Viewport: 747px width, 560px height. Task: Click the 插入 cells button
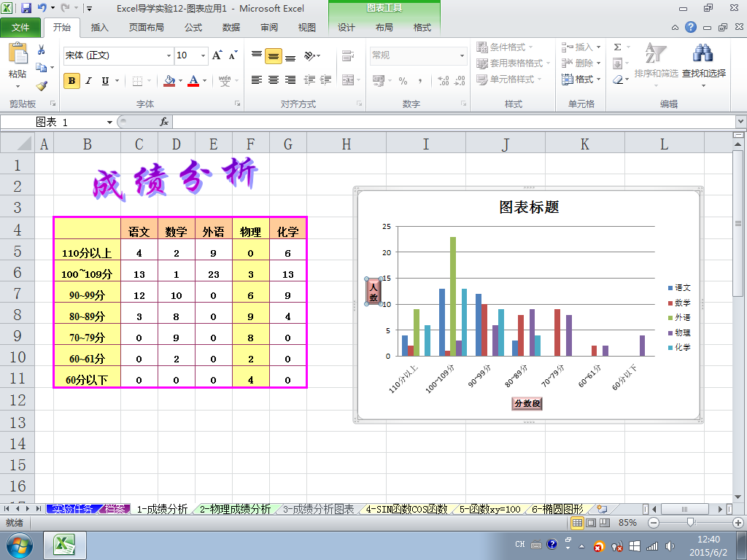click(581, 47)
